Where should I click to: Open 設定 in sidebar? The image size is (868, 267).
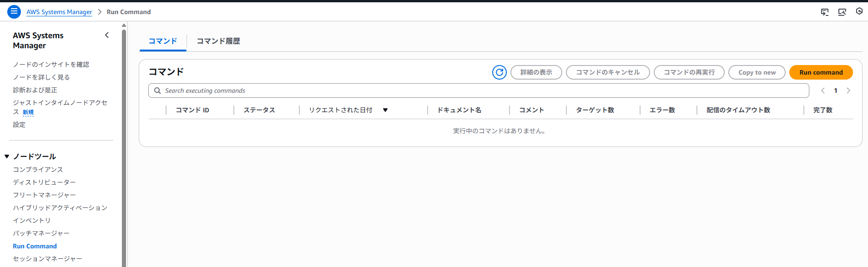(19, 125)
